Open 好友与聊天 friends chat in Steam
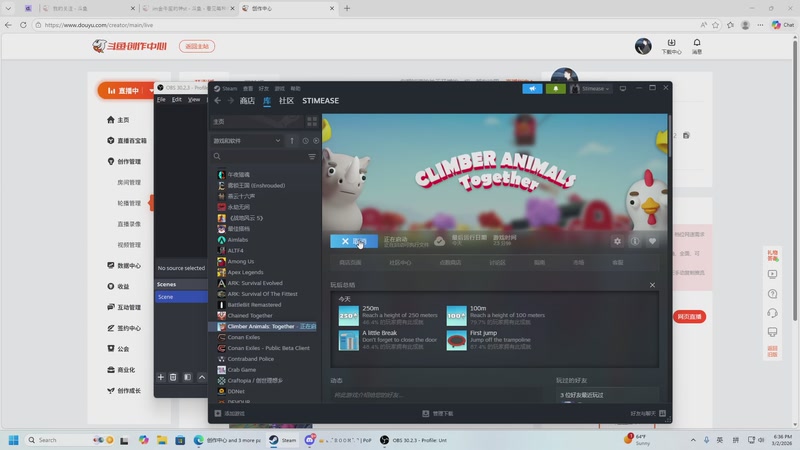The image size is (800, 450). (x=648, y=413)
